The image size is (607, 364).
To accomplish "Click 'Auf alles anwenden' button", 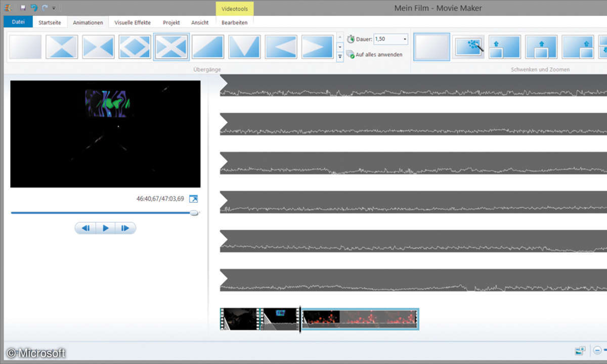I will point(374,54).
